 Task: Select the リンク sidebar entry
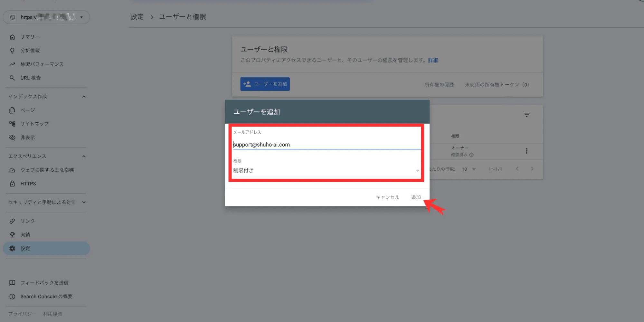[27, 221]
